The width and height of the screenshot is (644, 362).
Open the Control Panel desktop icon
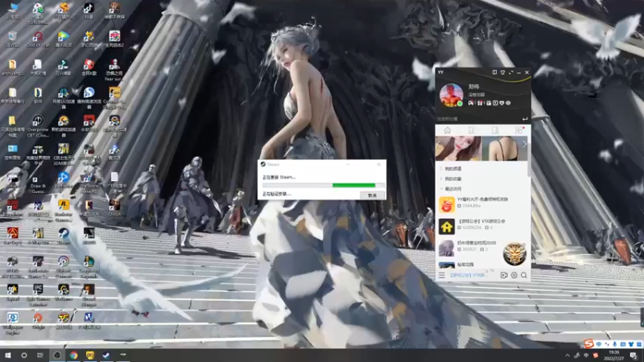(x=12, y=152)
